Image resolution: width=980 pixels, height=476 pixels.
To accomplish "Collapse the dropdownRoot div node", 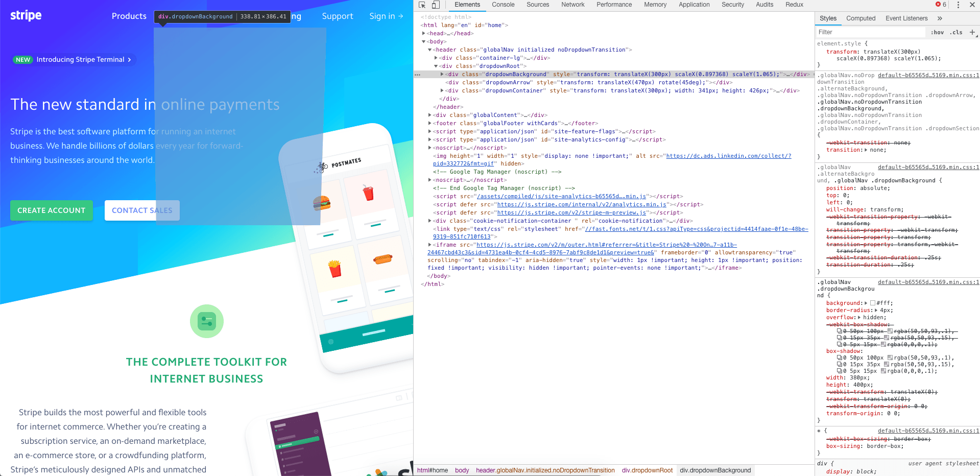I will click(x=436, y=66).
